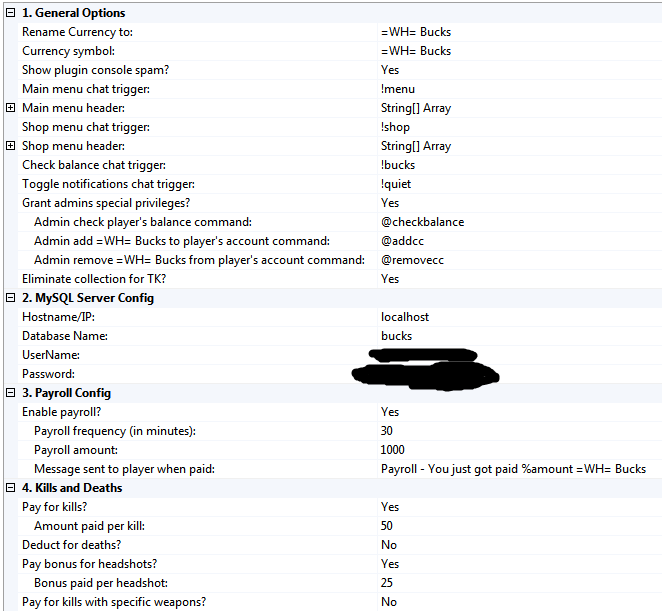Change the Deduct for deaths No value
This screenshot has width=662, height=611.
coord(389,545)
